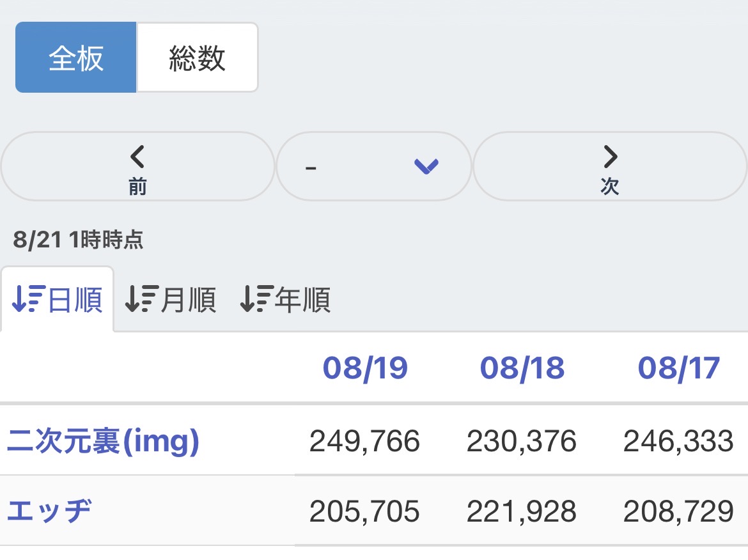The width and height of the screenshot is (748, 560).
Task: Switch to the 月順 tab
Action: [171, 300]
